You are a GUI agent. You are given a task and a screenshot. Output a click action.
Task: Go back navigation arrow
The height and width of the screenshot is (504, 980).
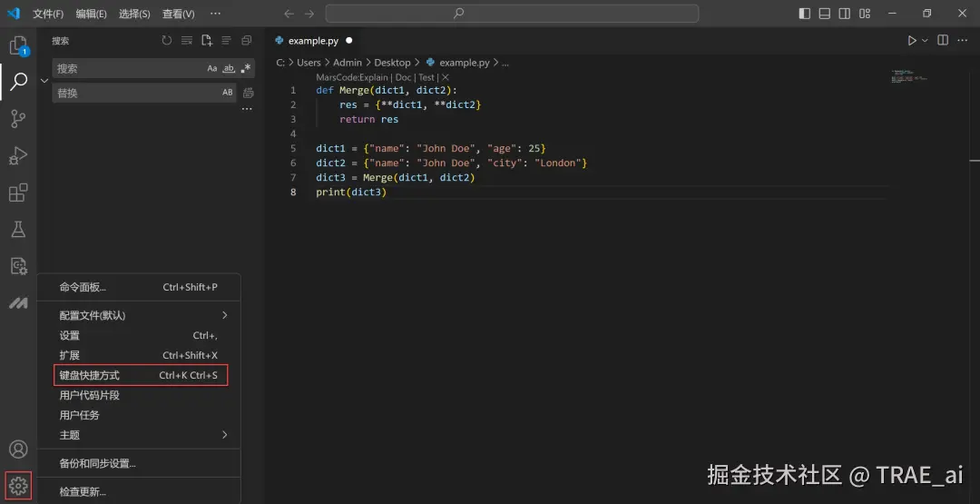click(289, 14)
